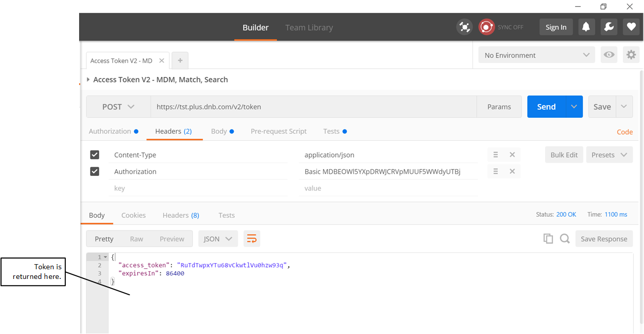Click the Params button
Image resolution: width=644 pixels, height=334 pixels.
(499, 107)
